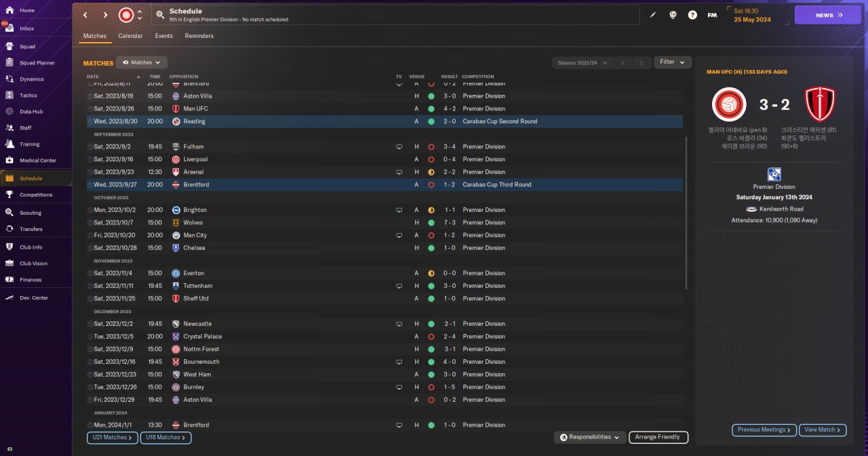Open Scouting sidebar icon

pyautogui.click(x=9, y=213)
